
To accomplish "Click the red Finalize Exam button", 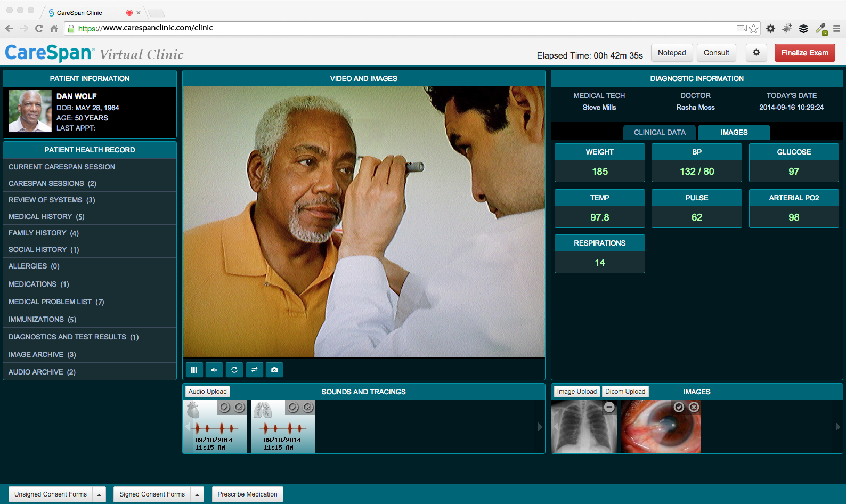I will point(804,53).
